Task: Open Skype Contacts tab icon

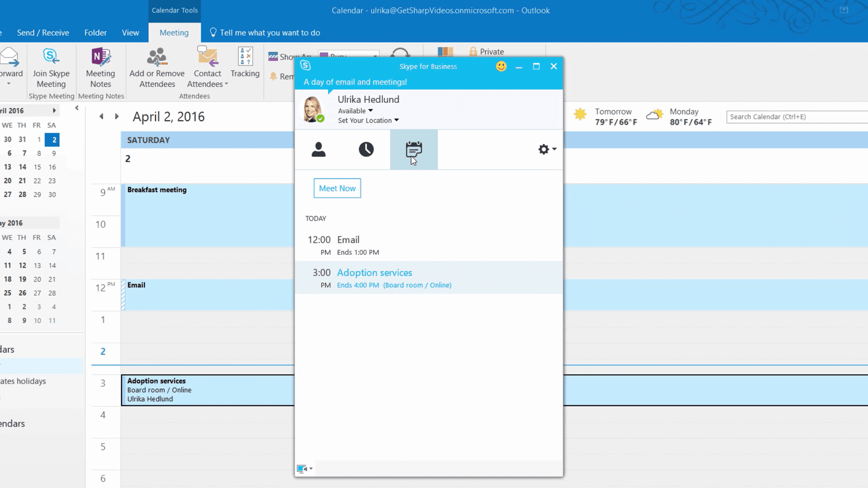Action: point(318,149)
